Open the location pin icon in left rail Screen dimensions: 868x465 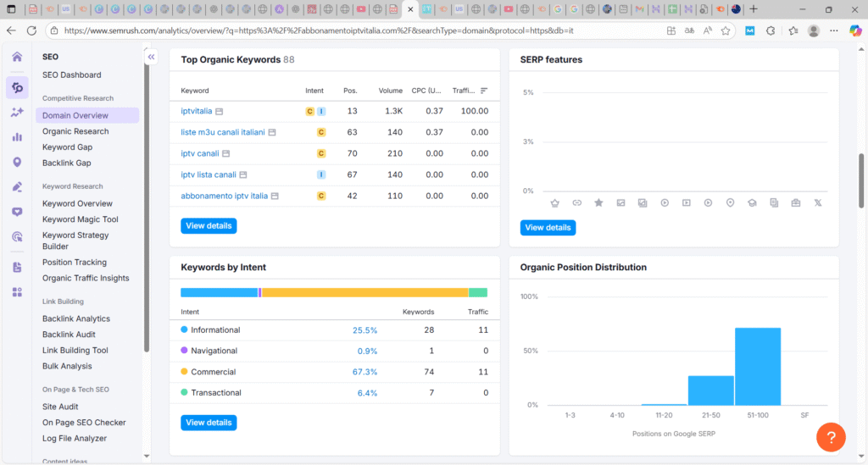coord(17,162)
